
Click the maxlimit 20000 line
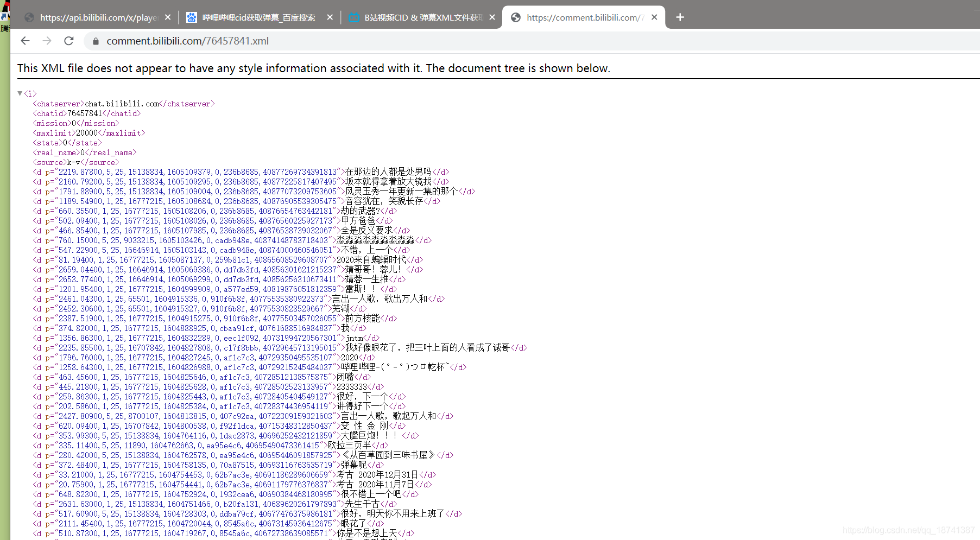[89, 133]
